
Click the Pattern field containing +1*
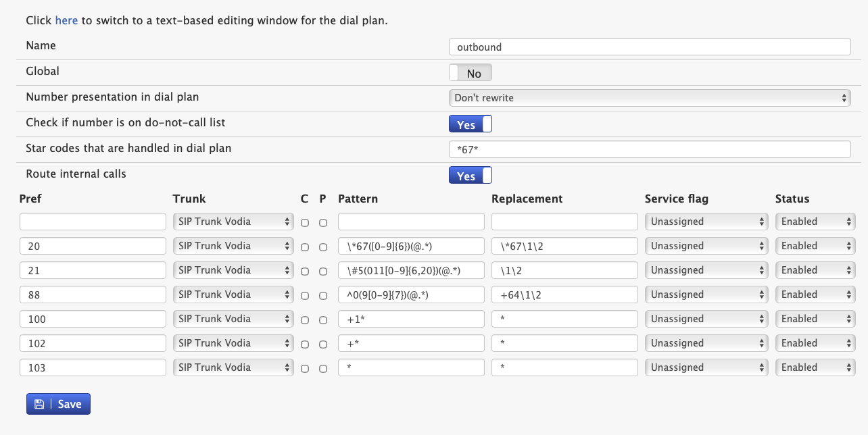point(411,319)
